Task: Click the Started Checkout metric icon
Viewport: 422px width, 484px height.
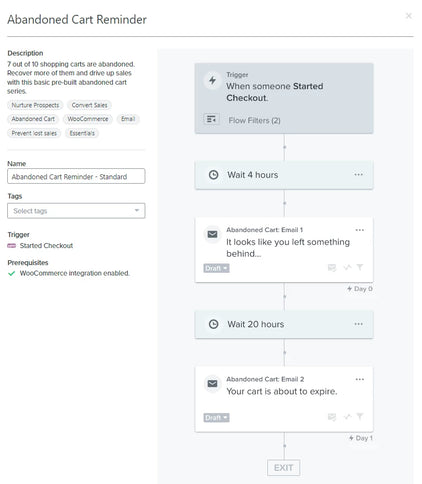Action: (12, 246)
